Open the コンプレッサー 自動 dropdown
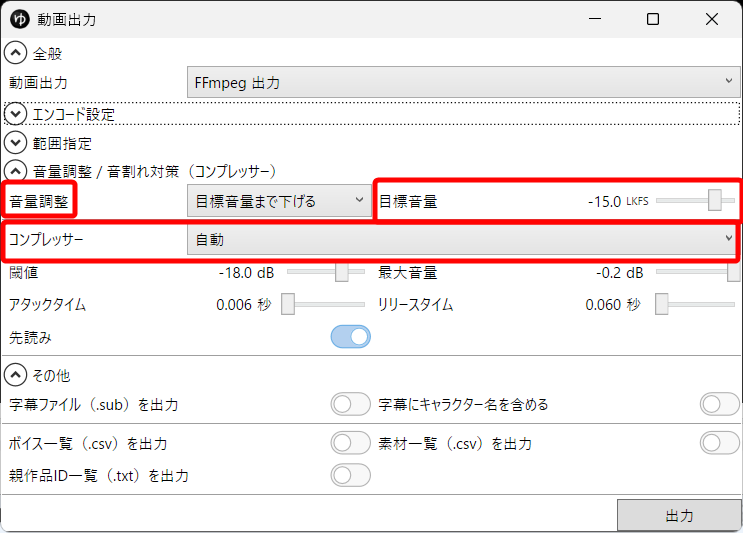 (463, 240)
